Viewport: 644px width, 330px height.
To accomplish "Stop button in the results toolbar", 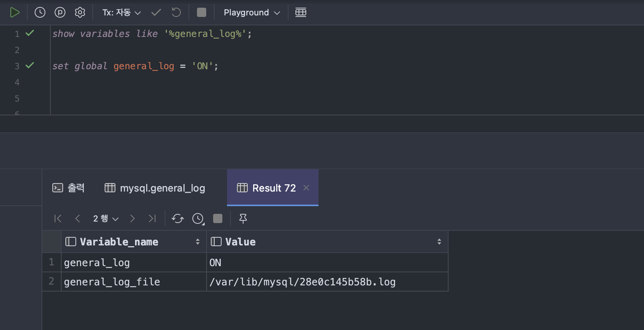I will tap(218, 218).
